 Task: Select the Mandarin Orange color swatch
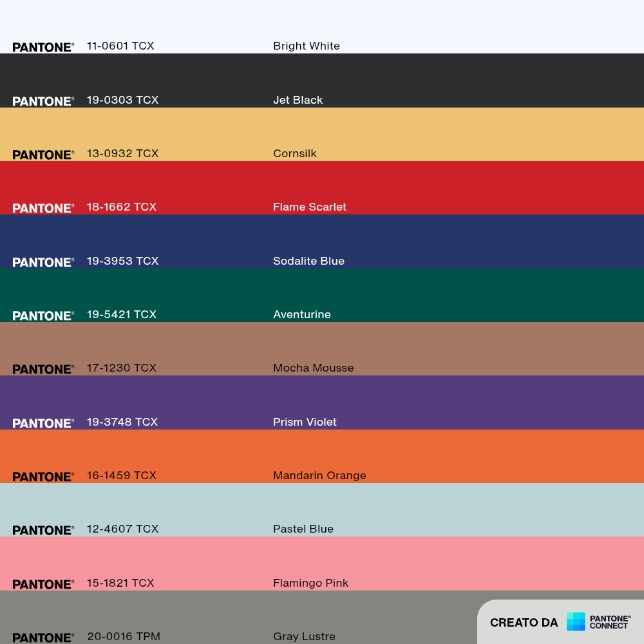tap(322, 457)
